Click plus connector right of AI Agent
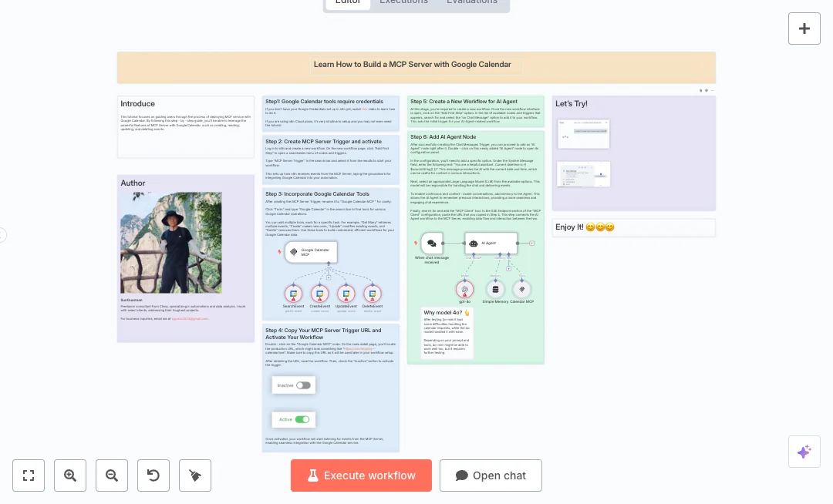The image size is (833, 504). tap(532, 243)
